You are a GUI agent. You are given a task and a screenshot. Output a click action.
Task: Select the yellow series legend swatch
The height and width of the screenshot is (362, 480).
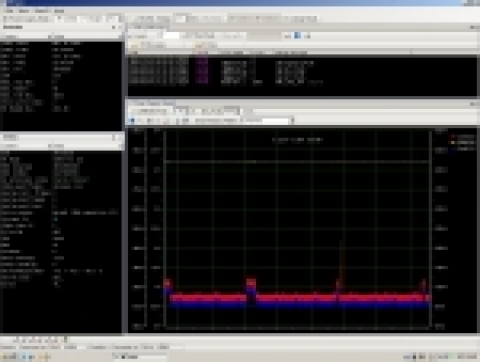(453, 142)
